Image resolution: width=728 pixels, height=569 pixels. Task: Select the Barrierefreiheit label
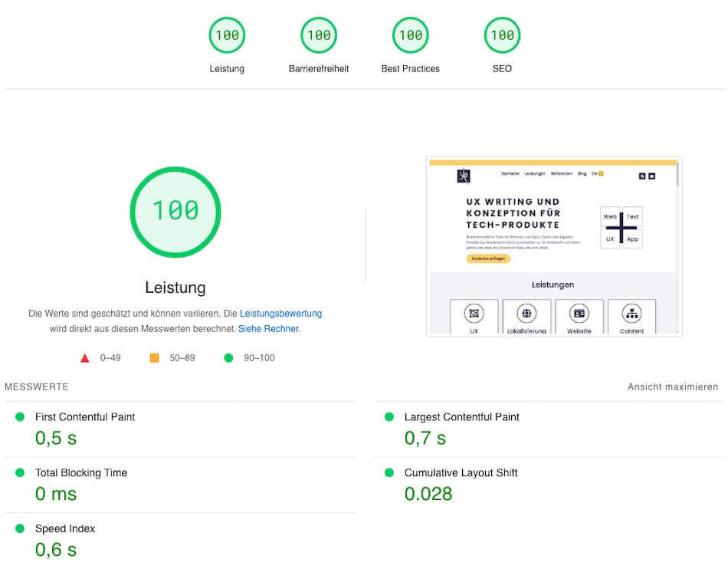click(319, 69)
